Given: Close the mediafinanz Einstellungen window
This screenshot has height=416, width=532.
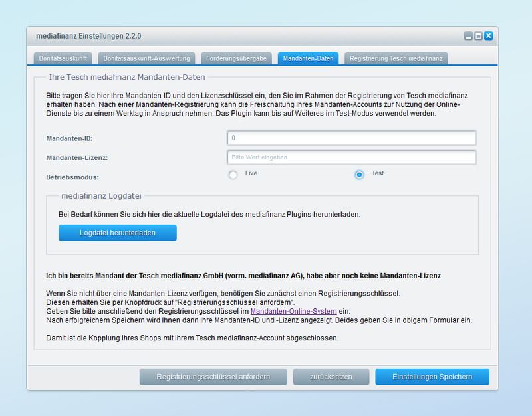Looking at the screenshot, I should [489, 36].
